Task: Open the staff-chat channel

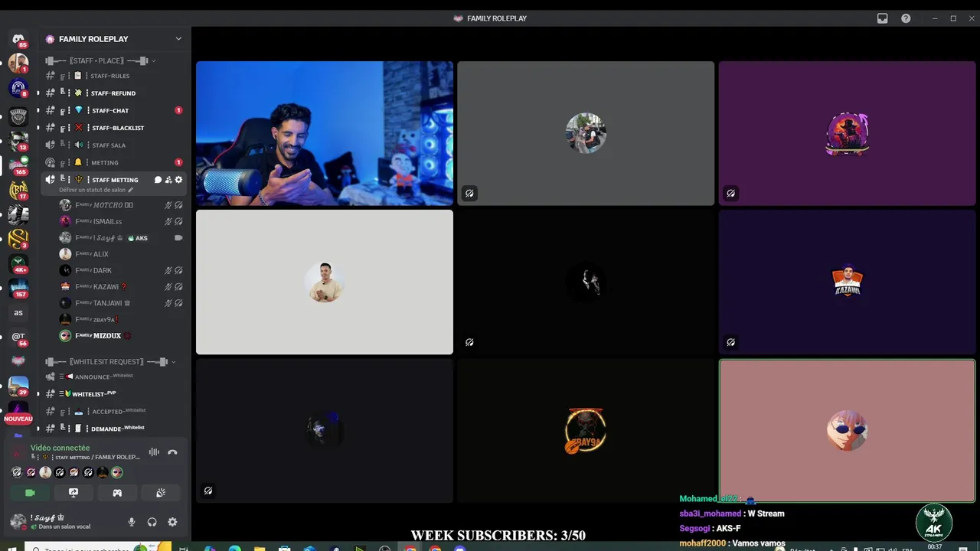Action: [113, 110]
